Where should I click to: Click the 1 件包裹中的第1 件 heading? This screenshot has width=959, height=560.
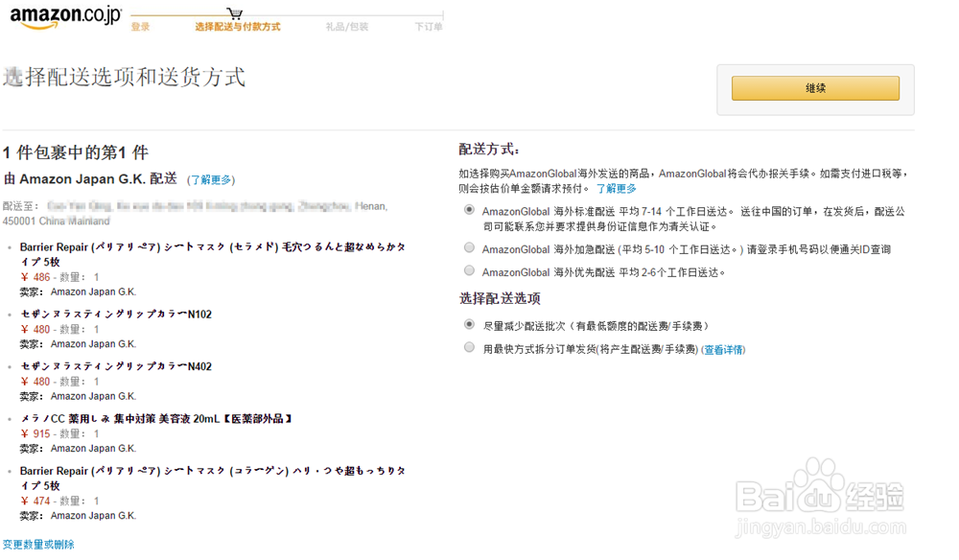point(75,152)
